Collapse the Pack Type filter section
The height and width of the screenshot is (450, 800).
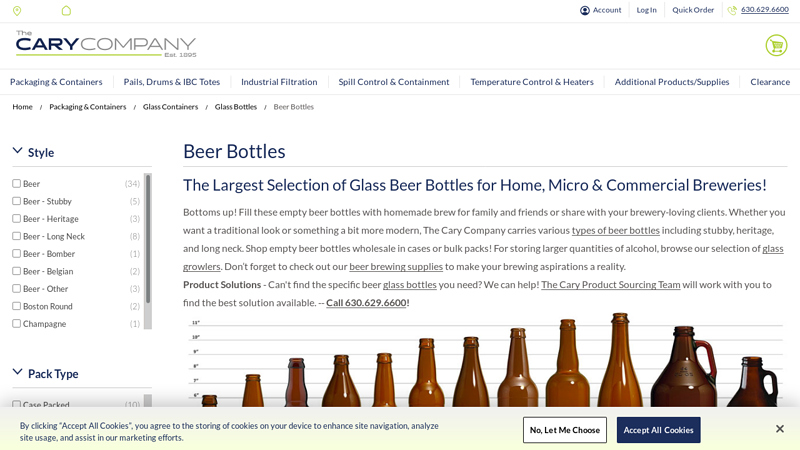[17, 372]
